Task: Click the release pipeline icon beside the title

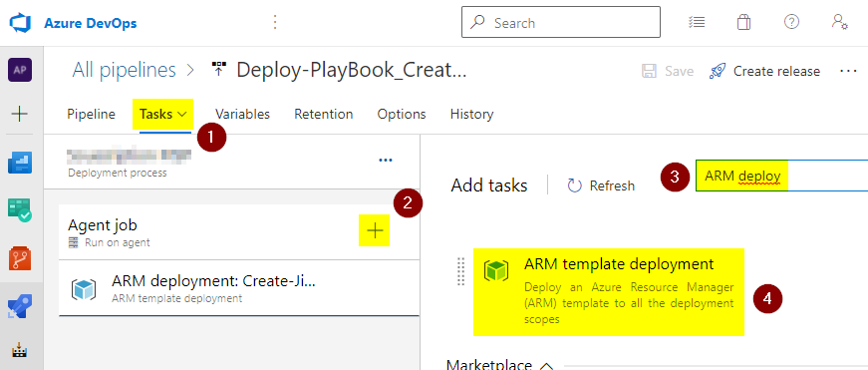Action: (x=219, y=70)
